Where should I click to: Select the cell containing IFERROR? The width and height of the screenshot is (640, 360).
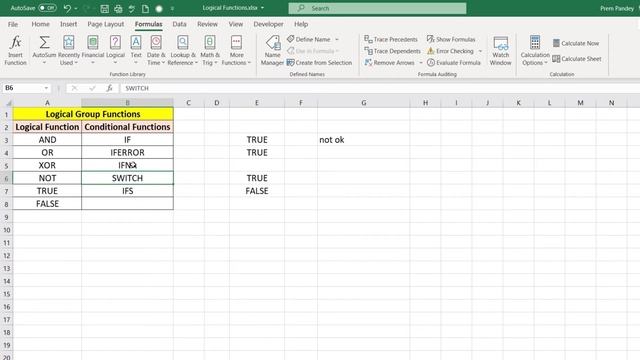[x=127, y=152]
